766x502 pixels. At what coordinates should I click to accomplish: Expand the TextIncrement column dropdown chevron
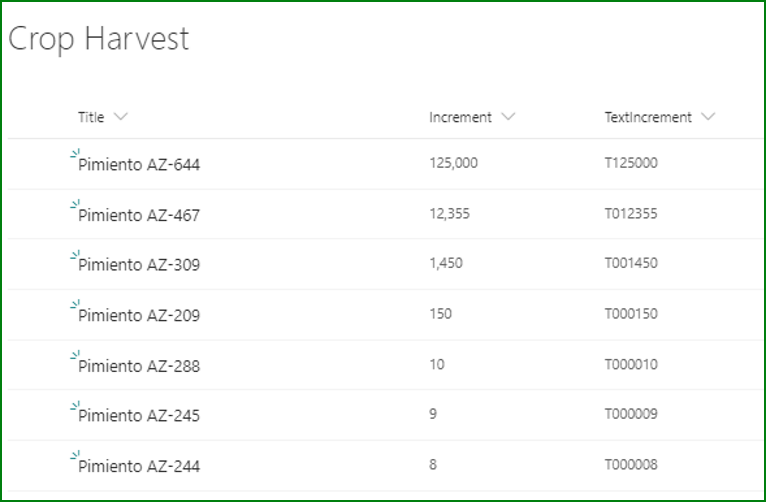(708, 117)
